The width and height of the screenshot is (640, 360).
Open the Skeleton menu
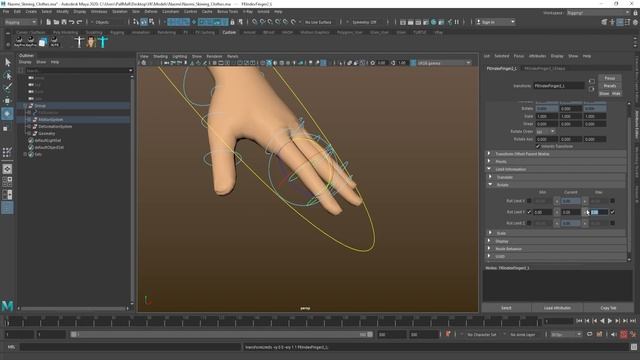pyautogui.click(x=120, y=11)
